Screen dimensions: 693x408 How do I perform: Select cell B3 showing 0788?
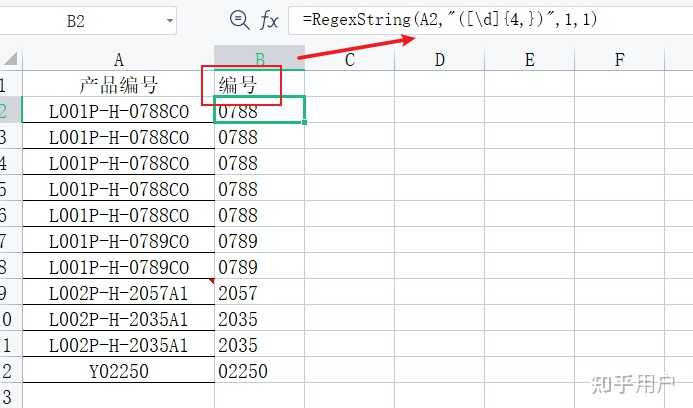click(259, 136)
